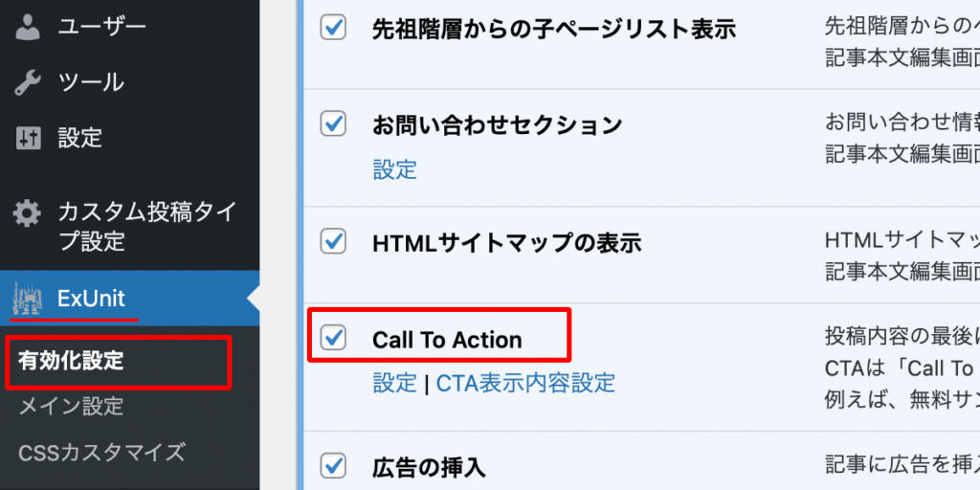Uncheck the ancestor child page list checkbox
The height and width of the screenshot is (490, 980).
click(333, 29)
